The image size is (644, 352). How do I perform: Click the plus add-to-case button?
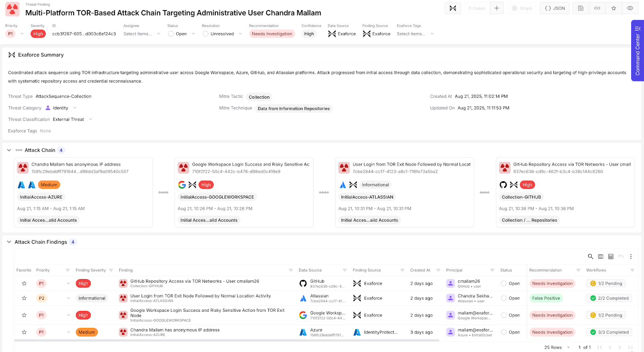click(x=497, y=8)
